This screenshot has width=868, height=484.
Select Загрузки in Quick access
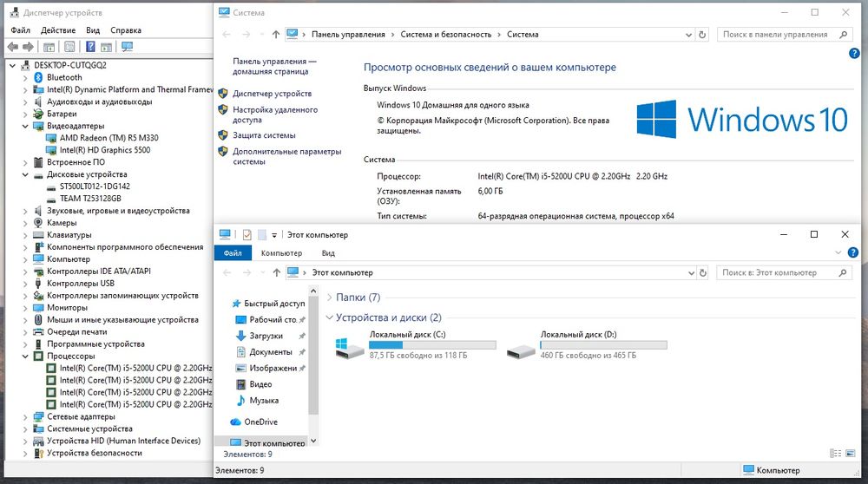coord(266,336)
